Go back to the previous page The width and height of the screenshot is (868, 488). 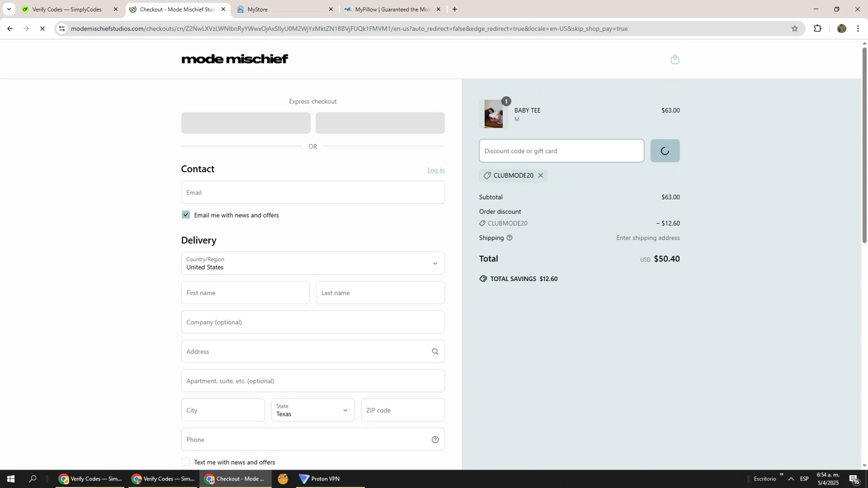pos(10,28)
